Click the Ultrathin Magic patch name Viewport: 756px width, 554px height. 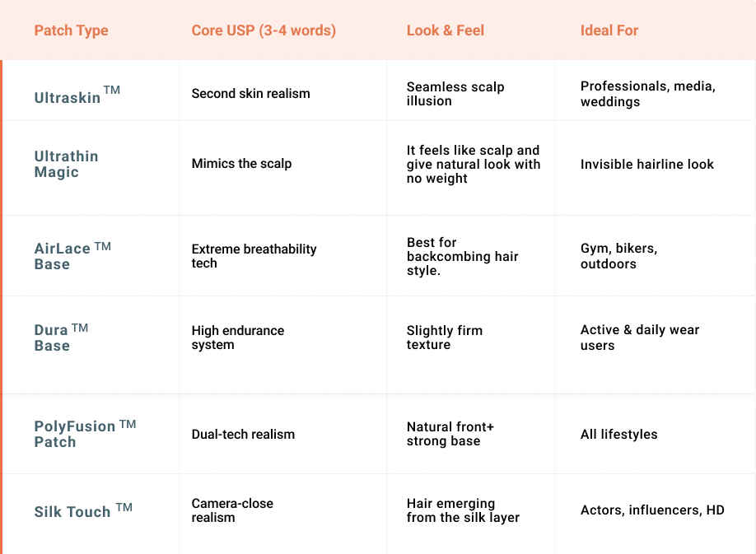click(66, 164)
